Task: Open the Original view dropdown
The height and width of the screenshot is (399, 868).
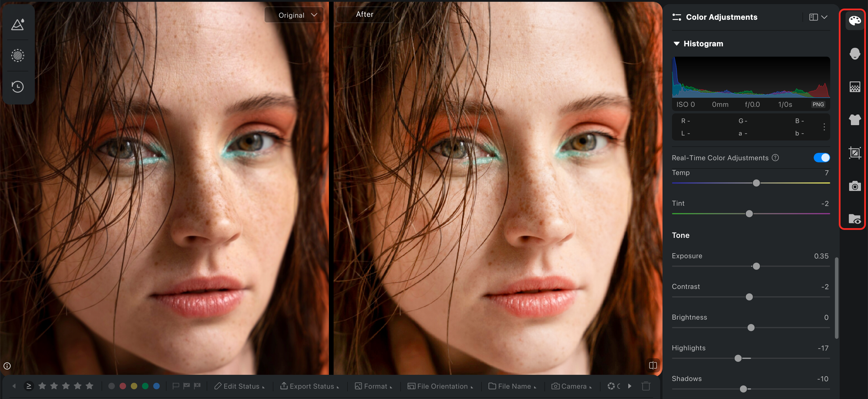Action: [294, 15]
